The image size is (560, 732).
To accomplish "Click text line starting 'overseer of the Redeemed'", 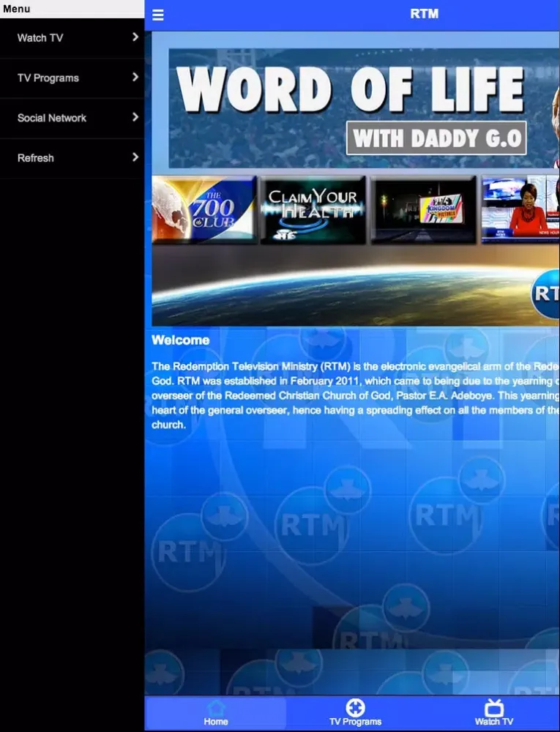I will [356, 395].
